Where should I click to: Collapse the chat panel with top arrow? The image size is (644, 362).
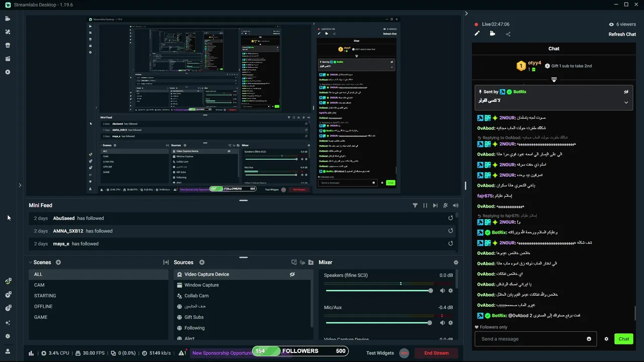point(466,14)
